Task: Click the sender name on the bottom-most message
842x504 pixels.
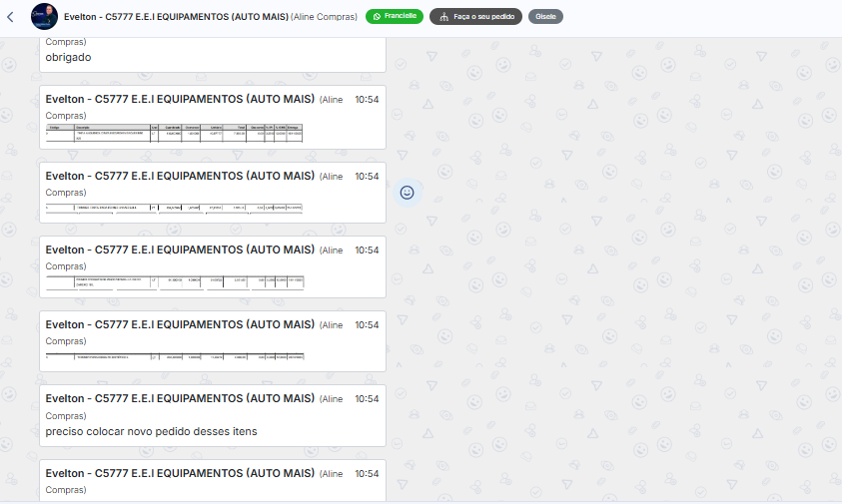Action: coord(180,473)
